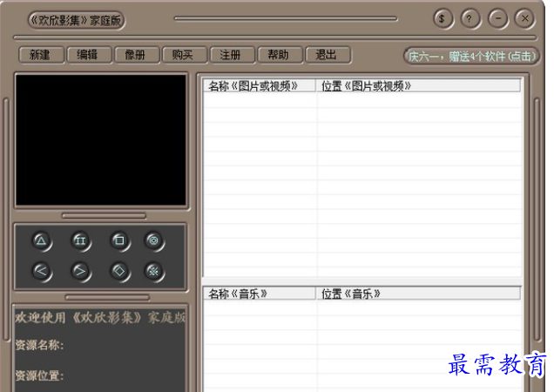
Task: Click the question mark help icon
Action: (x=470, y=18)
